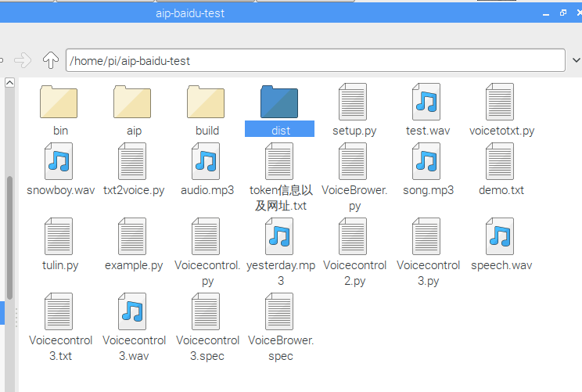The height and width of the screenshot is (392, 582).
Task: Select the yesterday.mp3 audio icon
Action: coord(279,236)
